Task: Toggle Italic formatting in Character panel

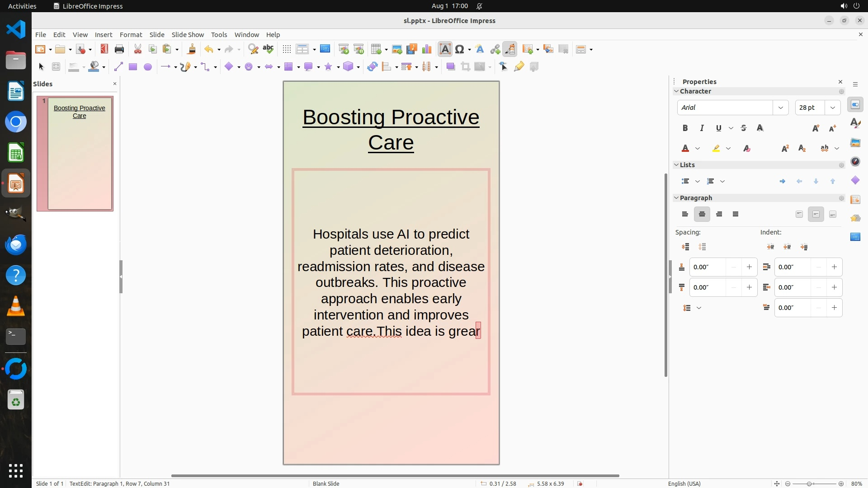Action: (702, 128)
